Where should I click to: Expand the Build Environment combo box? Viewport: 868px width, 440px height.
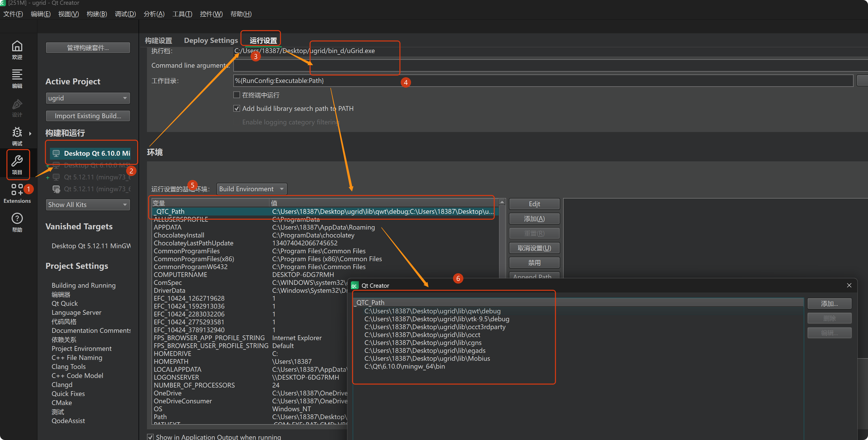point(251,189)
